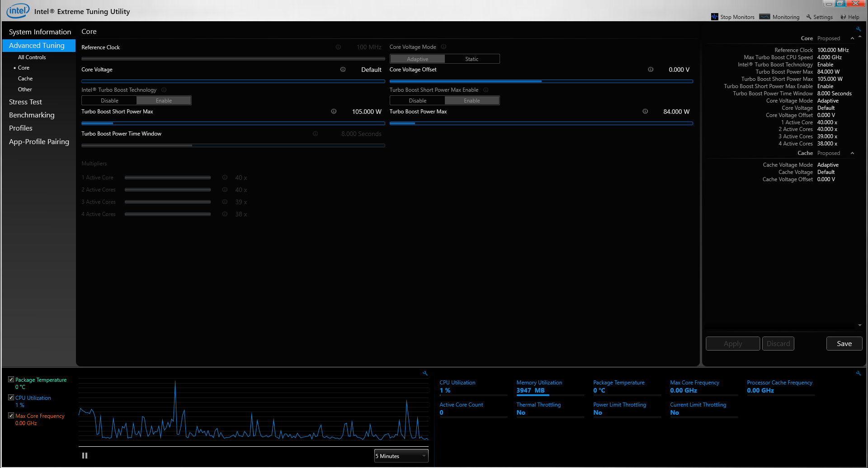Click wrench icon above the monitoring graph
The image size is (868, 468).
coord(425,373)
